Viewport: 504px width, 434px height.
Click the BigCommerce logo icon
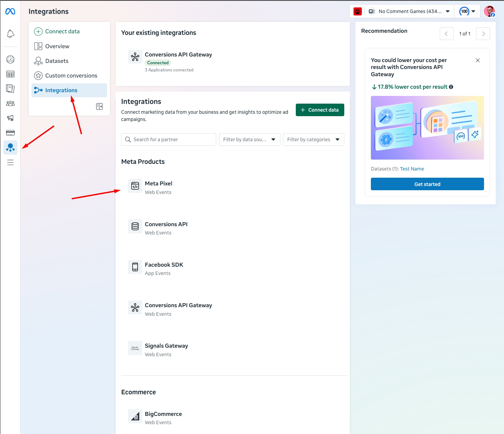135,416
